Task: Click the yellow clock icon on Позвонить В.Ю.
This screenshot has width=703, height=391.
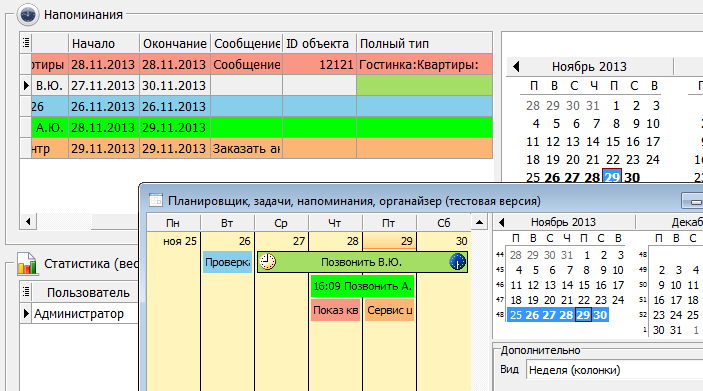Action: (268, 262)
